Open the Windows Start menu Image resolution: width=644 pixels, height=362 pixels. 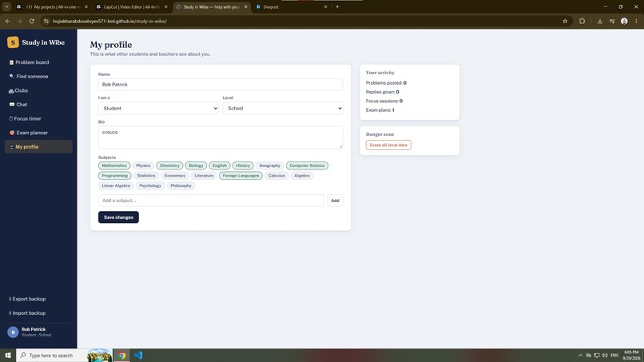pos(8,356)
